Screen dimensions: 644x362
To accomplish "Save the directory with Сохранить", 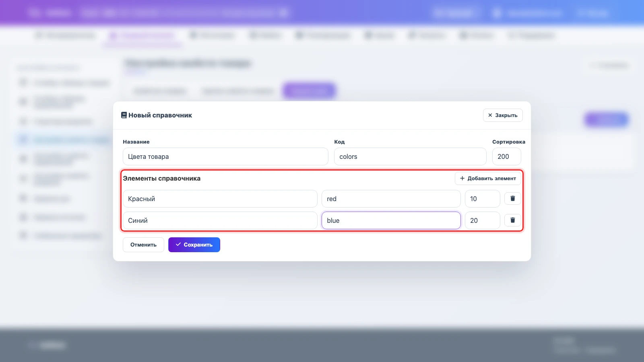I will coord(194,245).
